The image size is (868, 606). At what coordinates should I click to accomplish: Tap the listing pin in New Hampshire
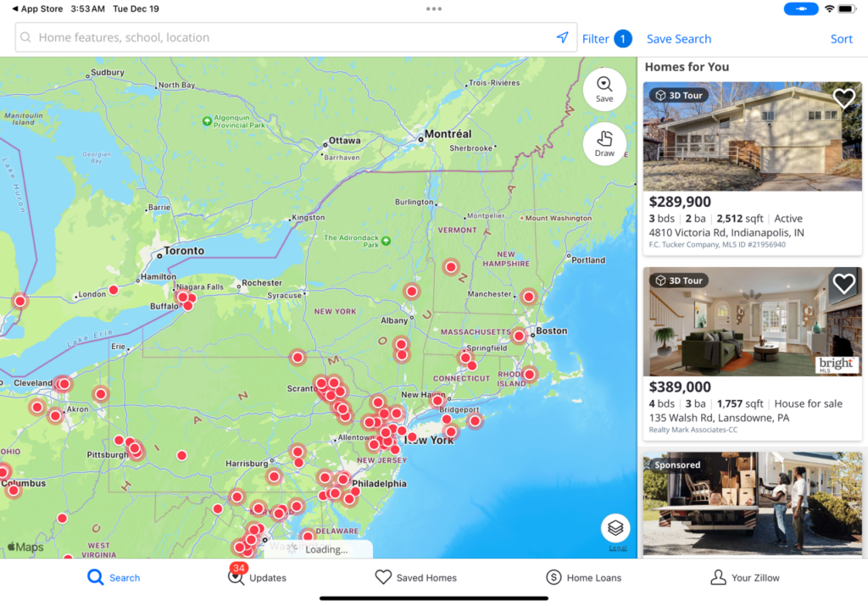pos(451,267)
